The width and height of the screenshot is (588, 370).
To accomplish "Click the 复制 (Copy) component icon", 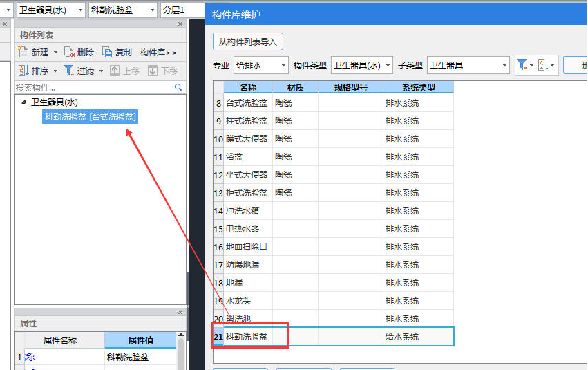I will [x=107, y=53].
